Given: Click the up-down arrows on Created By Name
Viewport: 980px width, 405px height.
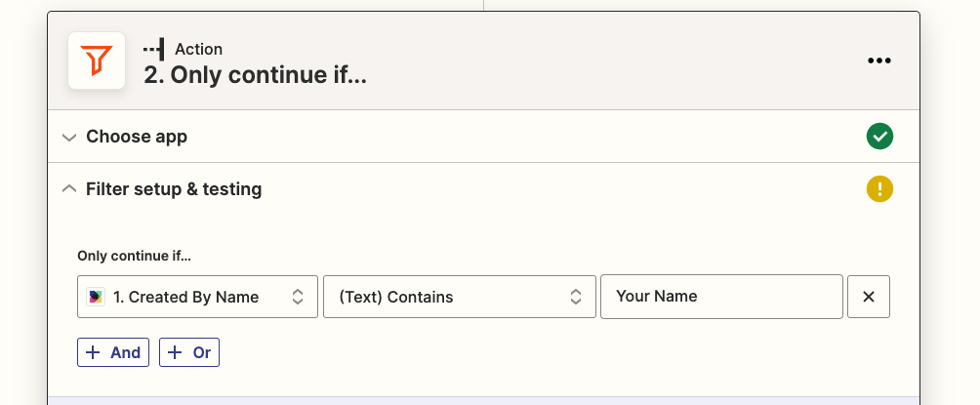Looking at the screenshot, I should coord(298,297).
